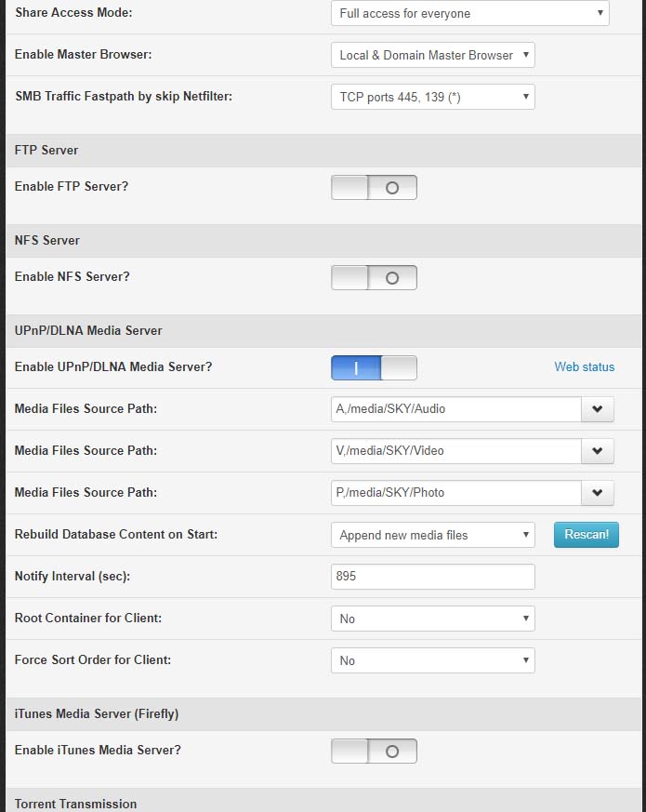Click the Audio media source path field

[x=455, y=409]
